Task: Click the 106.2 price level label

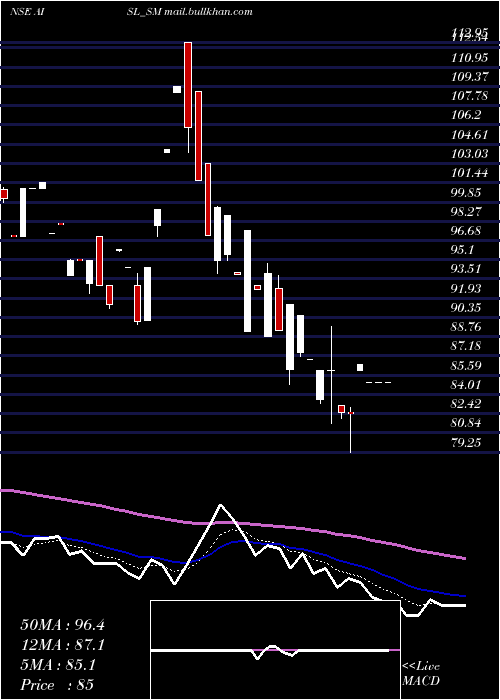Action: 466,115
